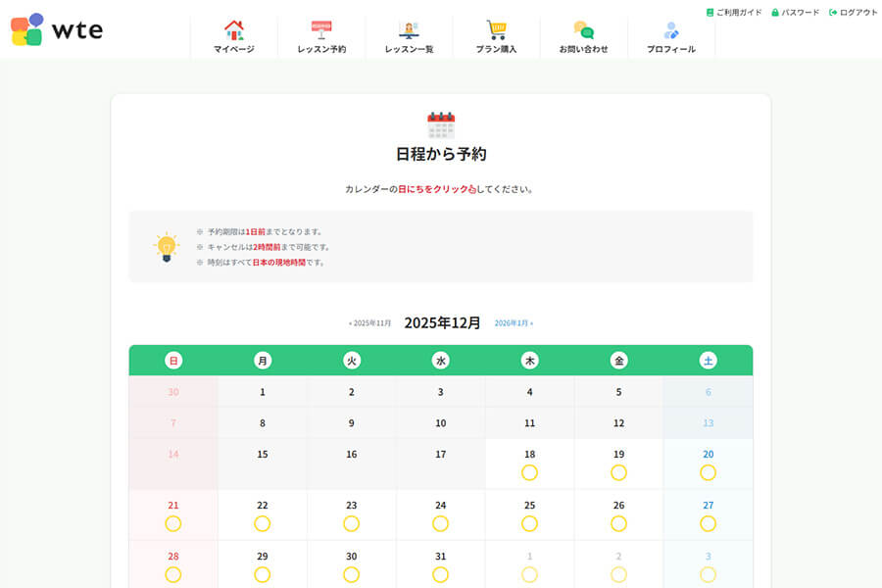Select the December 31 booking circle
Image resolution: width=882 pixels, height=588 pixels.
point(440,574)
